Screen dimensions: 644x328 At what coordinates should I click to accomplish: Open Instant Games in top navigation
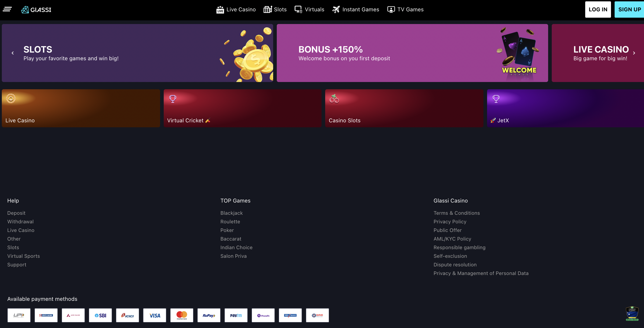click(x=355, y=10)
